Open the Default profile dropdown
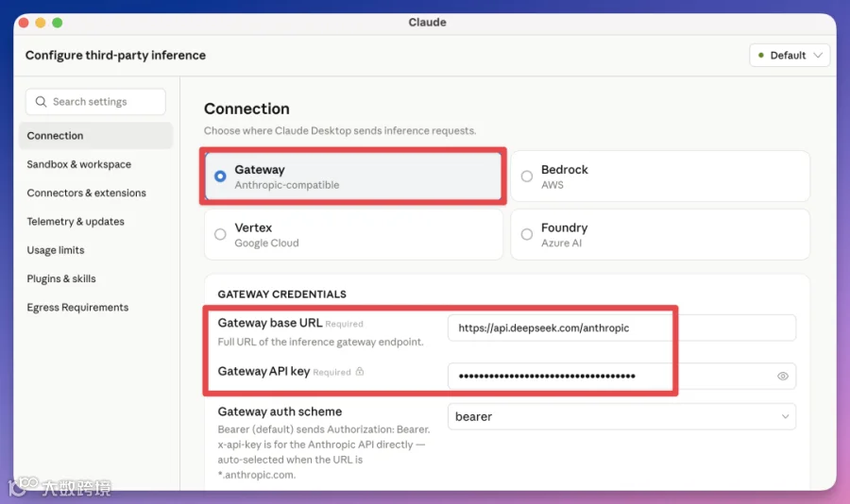This screenshot has width=850, height=504. [790, 56]
